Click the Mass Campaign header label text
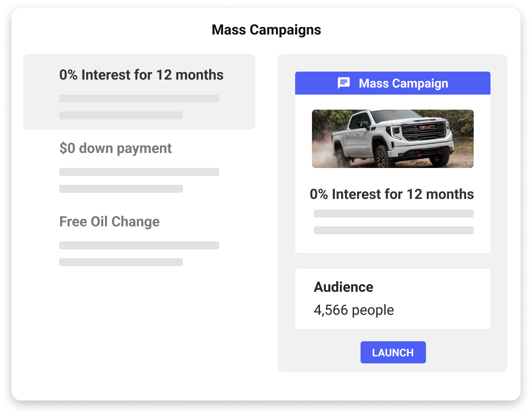Image resolution: width=532 pixels, height=416 pixels. tap(403, 83)
